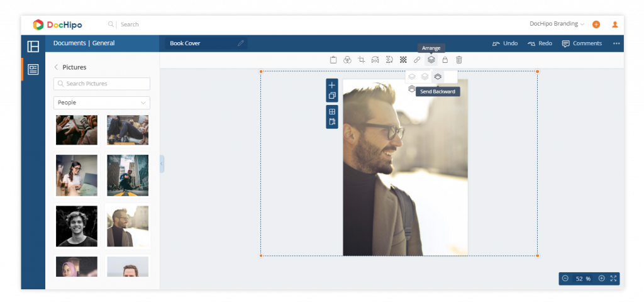This screenshot has height=305, width=644.
Task: Flip the image vertically with the hourglass icon
Action: pos(389,60)
